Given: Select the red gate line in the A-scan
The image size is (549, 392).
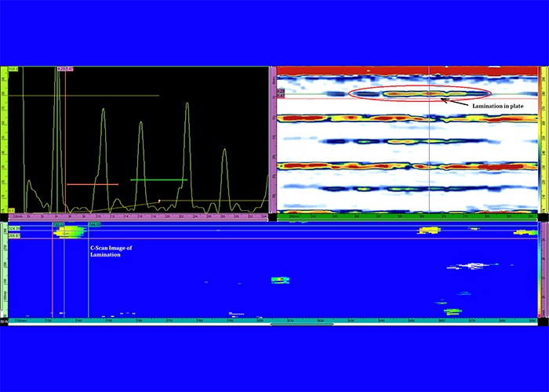Looking at the screenshot, I should [93, 184].
